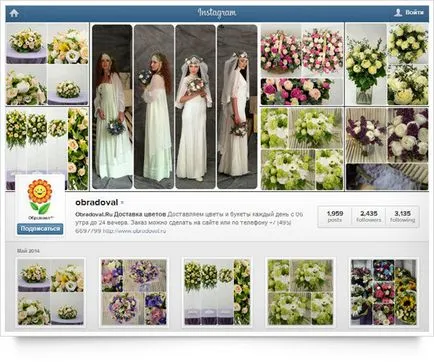The image size is (434, 362).
Task: Click the Instagram logo in the header
Action: click(217, 13)
